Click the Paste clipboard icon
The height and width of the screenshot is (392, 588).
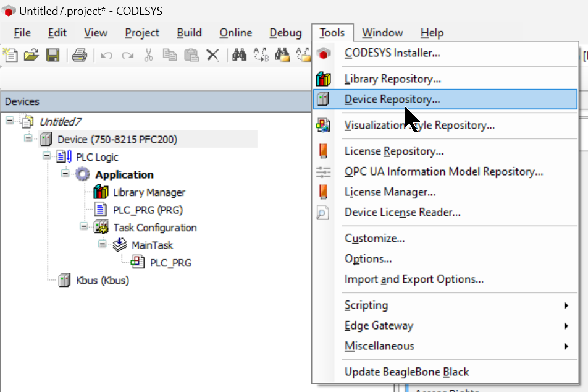point(191,55)
